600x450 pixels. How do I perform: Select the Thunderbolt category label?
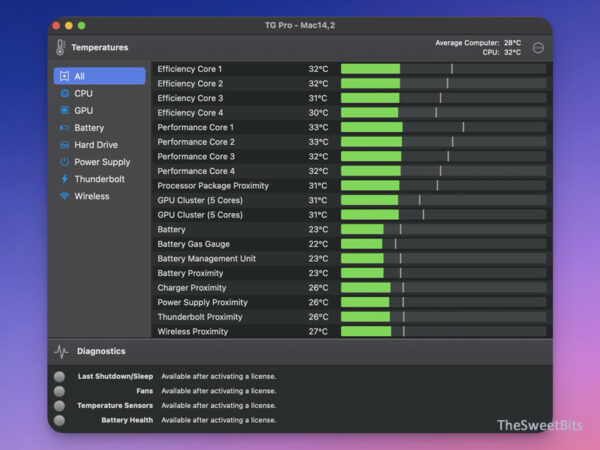click(99, 179)
